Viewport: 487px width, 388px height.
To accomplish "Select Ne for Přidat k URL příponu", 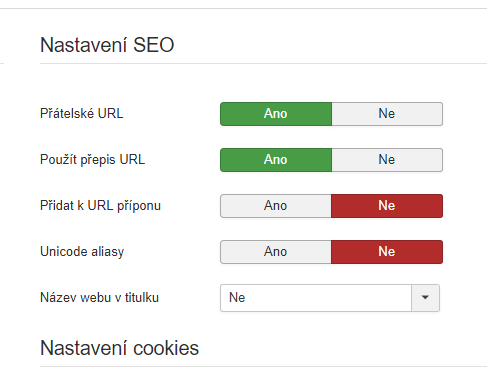I will 387,206.
